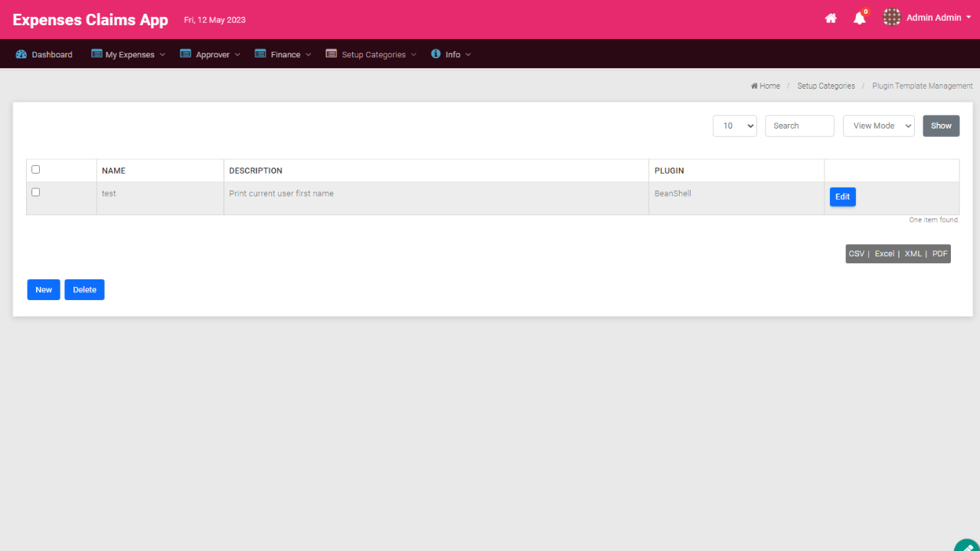Open the Finance menu

point(283,54)
